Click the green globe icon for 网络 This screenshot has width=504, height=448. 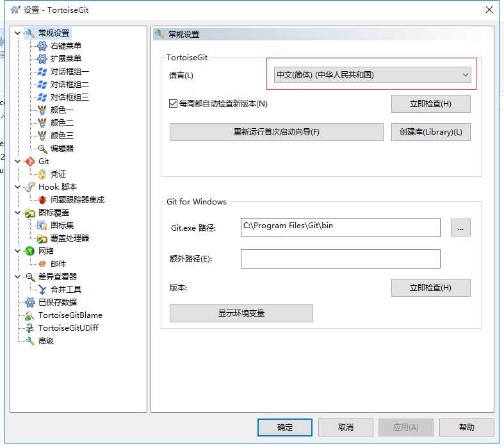click(x=30, y=251)
